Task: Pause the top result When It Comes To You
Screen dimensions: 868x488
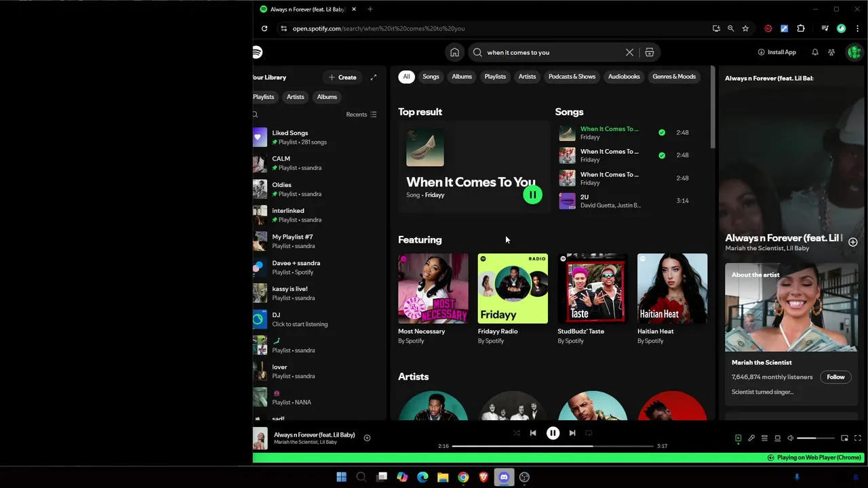Action: pyautogui.click(x=532, y=195)
